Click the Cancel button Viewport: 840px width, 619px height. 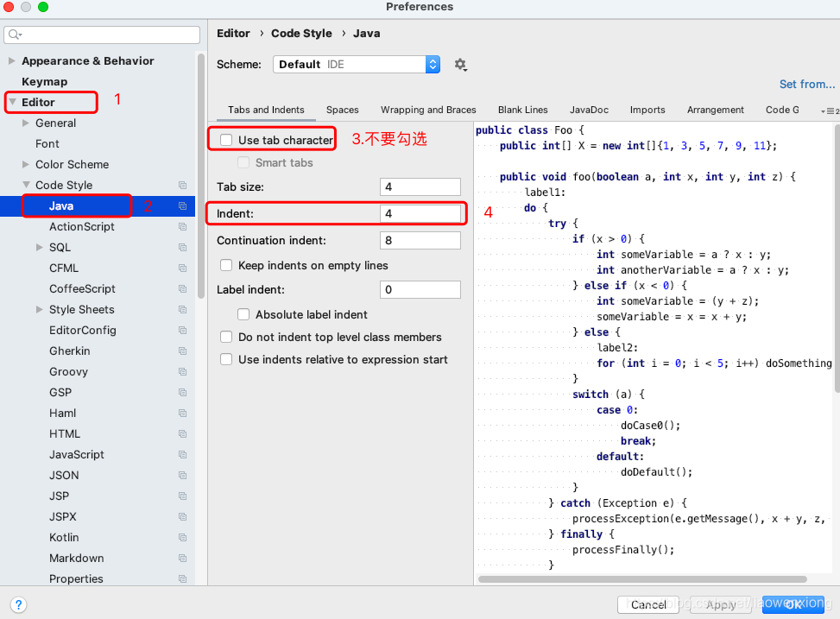pyautogui.click(x=648, y=604)
